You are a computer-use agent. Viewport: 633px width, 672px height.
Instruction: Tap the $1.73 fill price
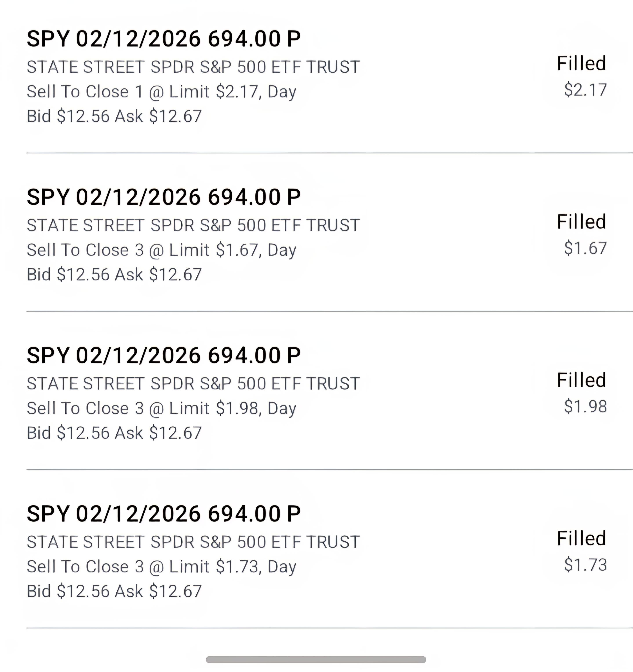[585, 565]
